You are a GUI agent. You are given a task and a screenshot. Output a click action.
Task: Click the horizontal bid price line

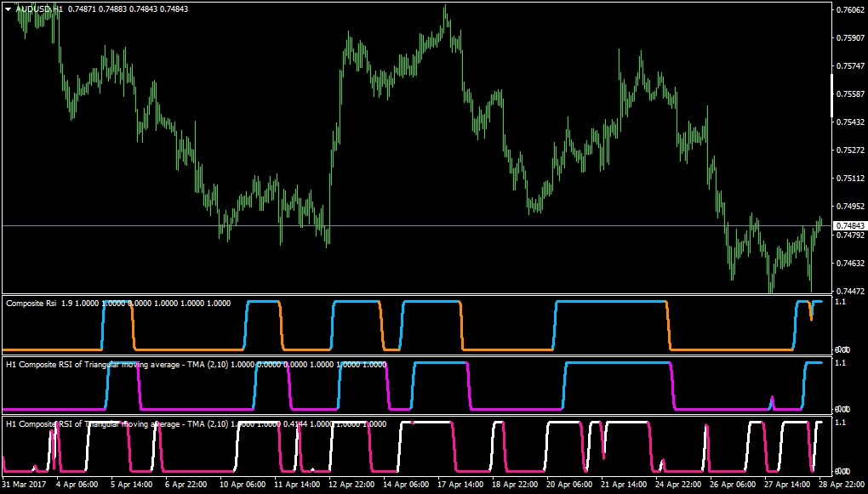point(416,225)
